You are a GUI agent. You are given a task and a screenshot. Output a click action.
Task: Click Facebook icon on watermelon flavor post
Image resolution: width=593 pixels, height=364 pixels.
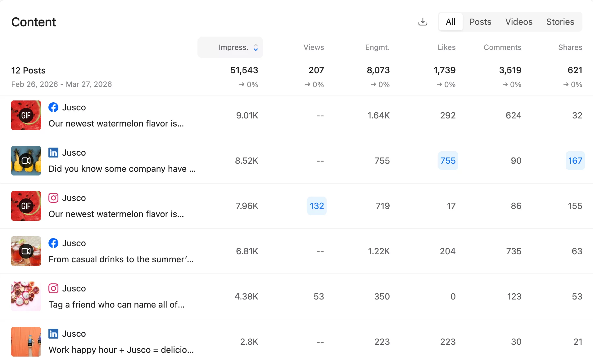point(53,107)
